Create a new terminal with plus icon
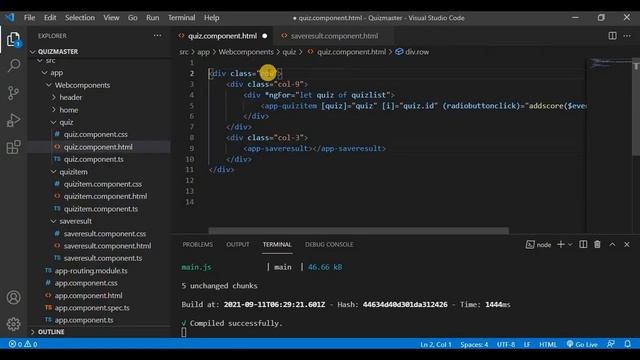 click(561, 244)
